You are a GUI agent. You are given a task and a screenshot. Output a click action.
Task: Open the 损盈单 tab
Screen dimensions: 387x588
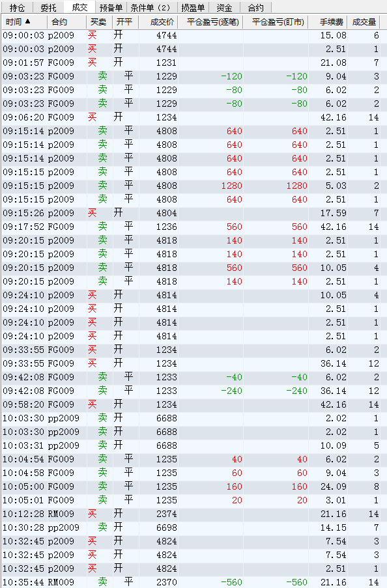pyautogui.click(x=193, y=8)
